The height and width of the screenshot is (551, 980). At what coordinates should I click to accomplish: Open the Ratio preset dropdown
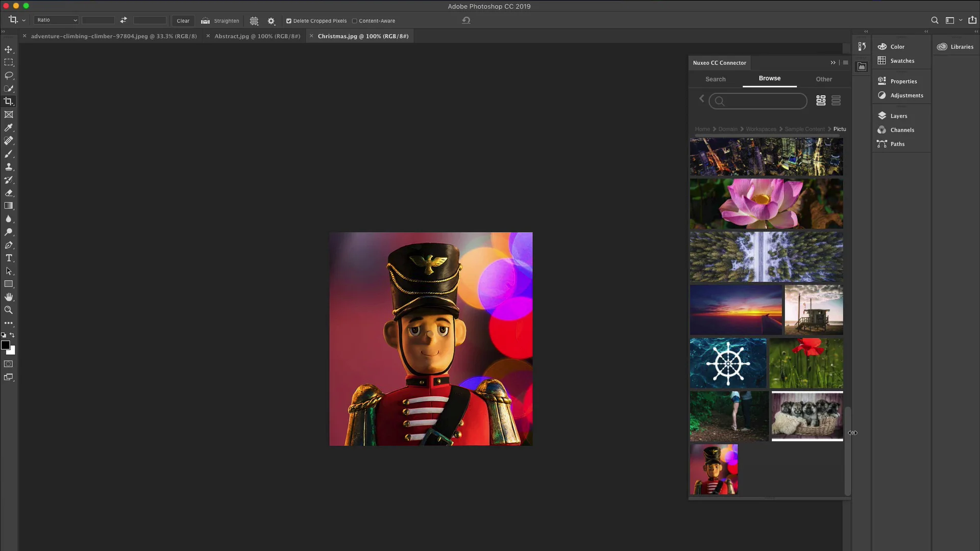pyautogui.click(x=56, y=20)
